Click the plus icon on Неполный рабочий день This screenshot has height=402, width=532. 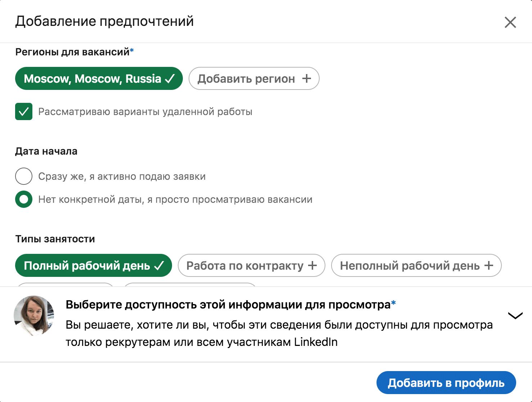488,265
